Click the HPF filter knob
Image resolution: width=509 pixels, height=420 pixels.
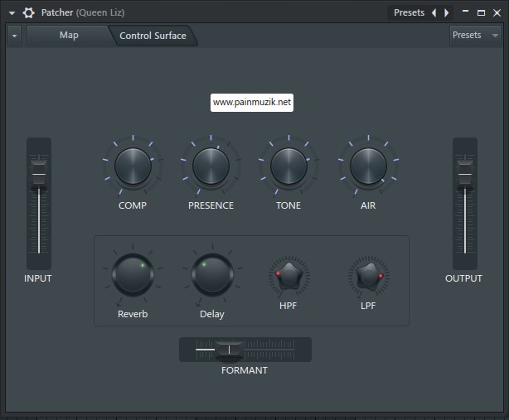coord(288,277)
